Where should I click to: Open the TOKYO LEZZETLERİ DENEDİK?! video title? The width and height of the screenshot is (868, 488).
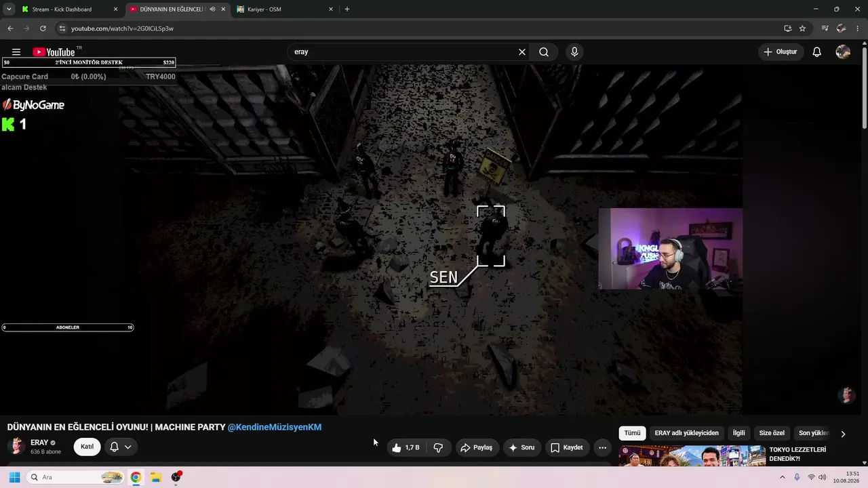click(798, 454)
